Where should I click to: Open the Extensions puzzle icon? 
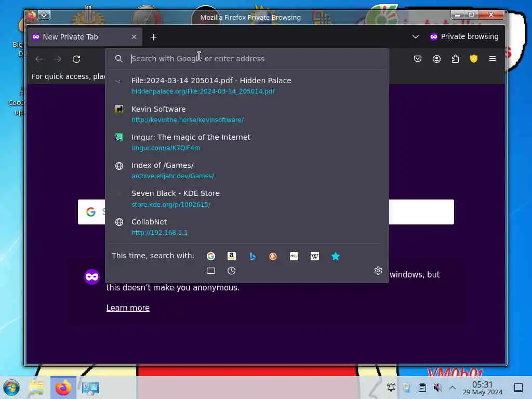point(455,59)
